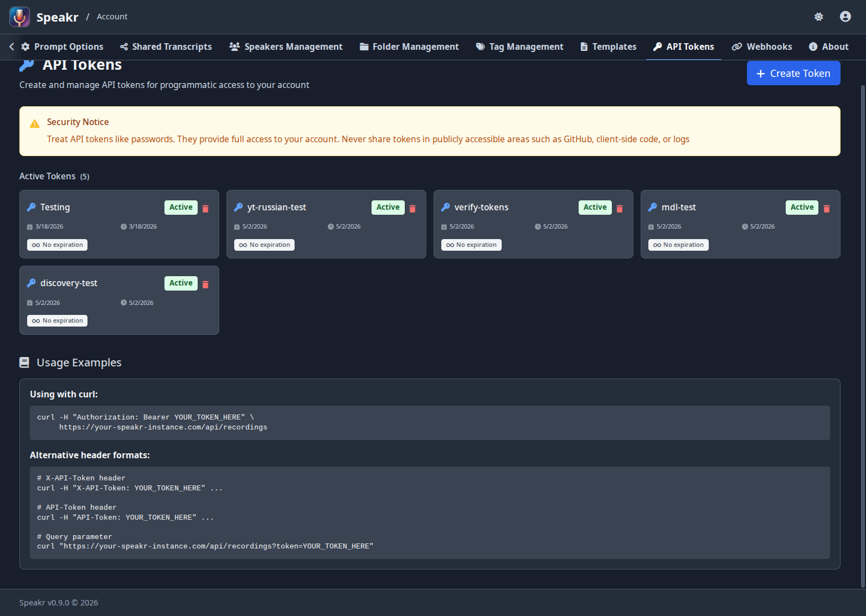Click the yt-russian-test token name
Viewport: 866px width, 616px height.
point(277,207)
